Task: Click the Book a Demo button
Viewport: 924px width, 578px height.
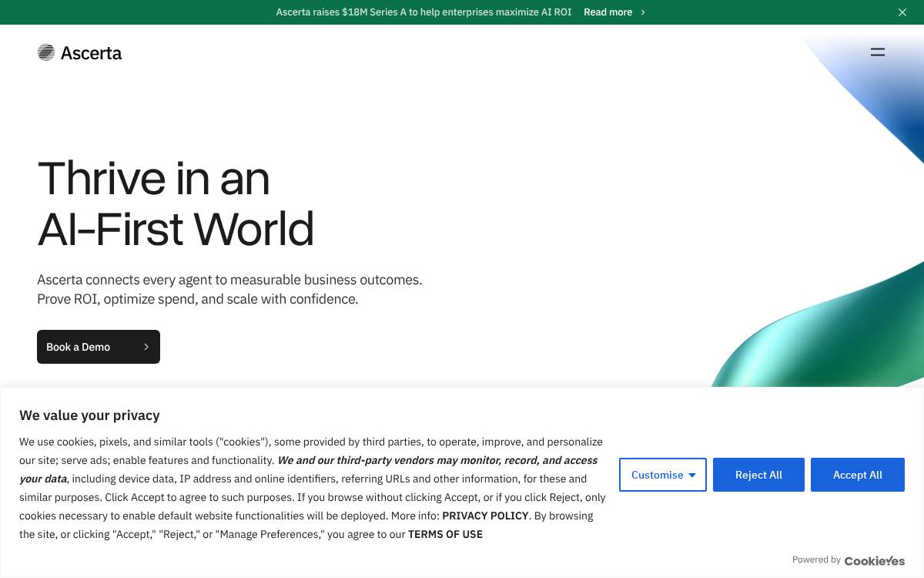Action: pyautogui.click(x=99, y=347)
